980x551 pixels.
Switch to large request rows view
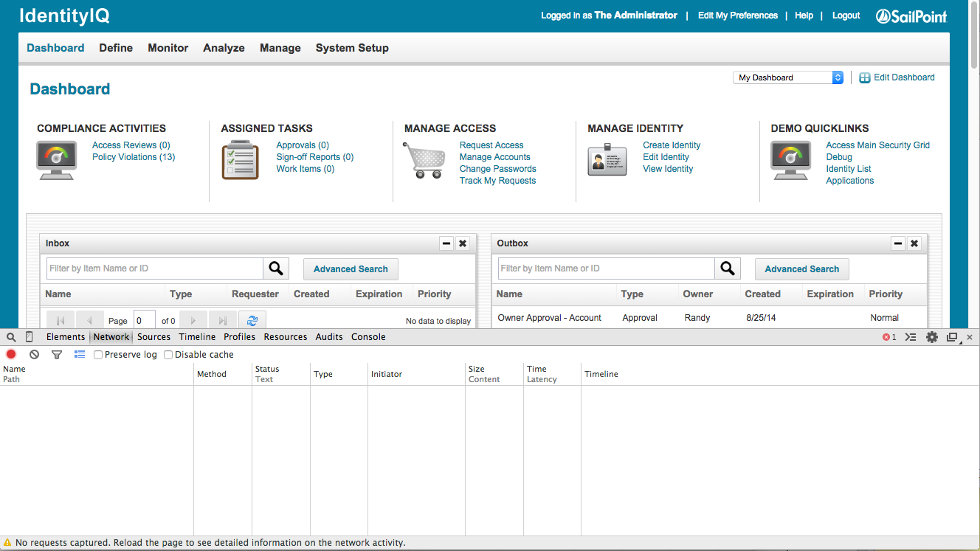click(x=80, y=355)
